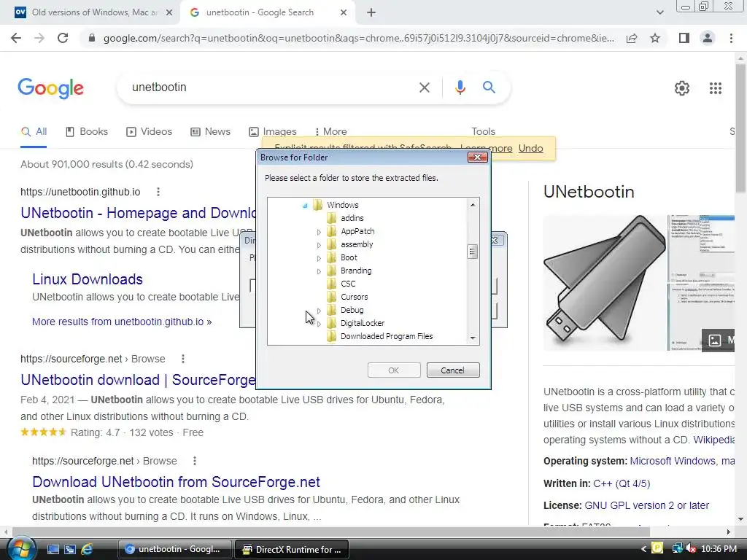Open 'UNetbootin download | SourceForge' result
This screenshot has width=747, height=560.
pyautogui.click(x=138, y=379)
